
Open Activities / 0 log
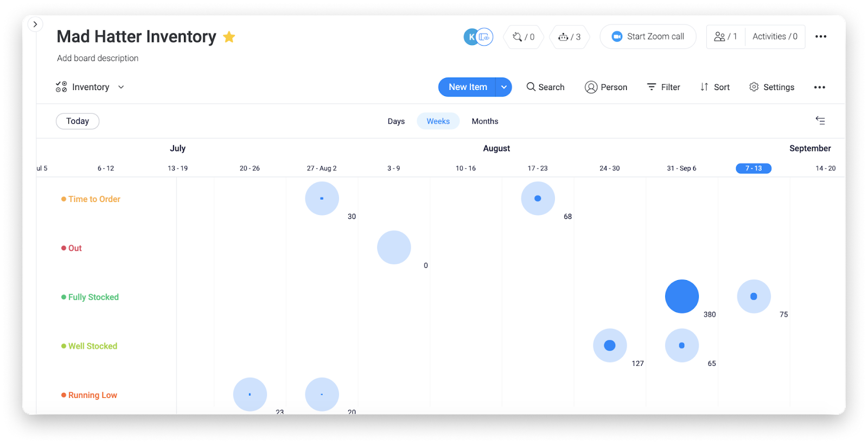[775, 36]
